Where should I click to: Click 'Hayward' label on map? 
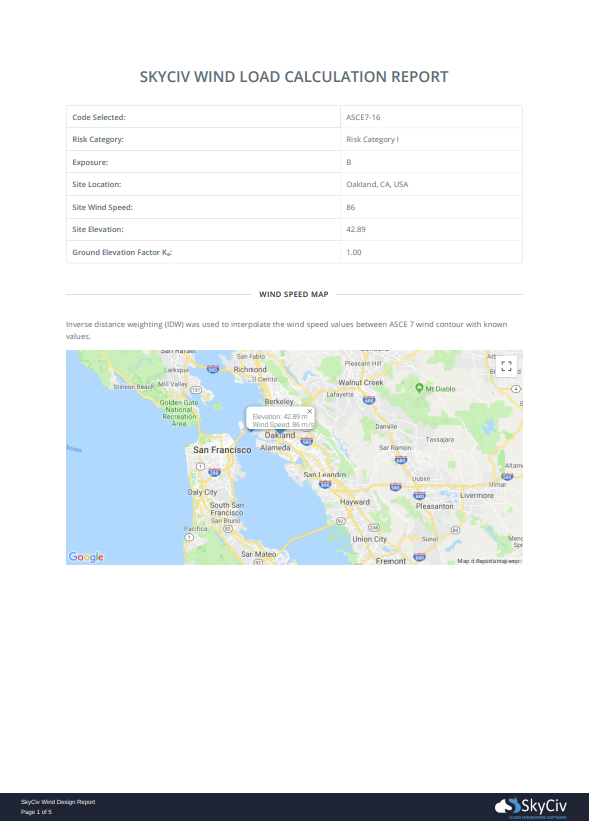355,502
